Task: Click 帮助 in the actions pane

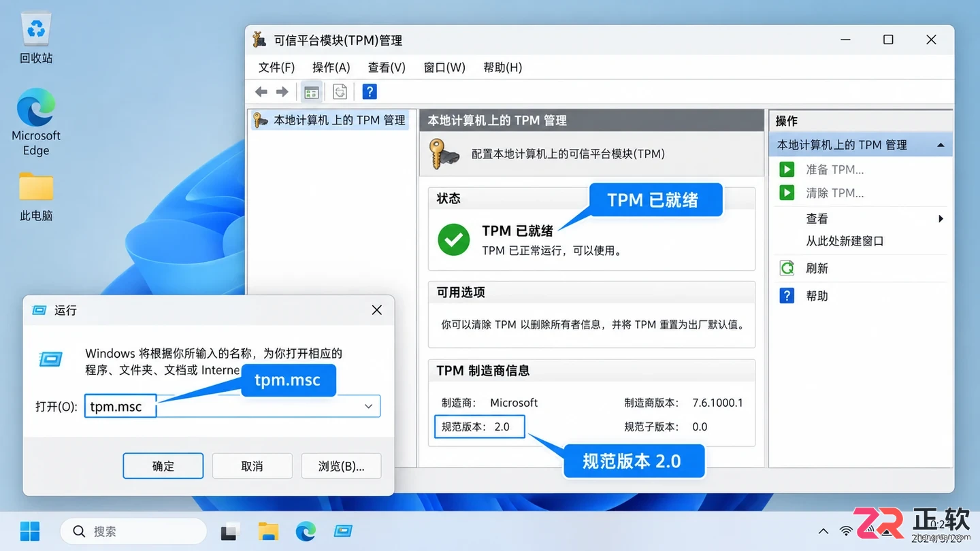Action: pos(817,296)
